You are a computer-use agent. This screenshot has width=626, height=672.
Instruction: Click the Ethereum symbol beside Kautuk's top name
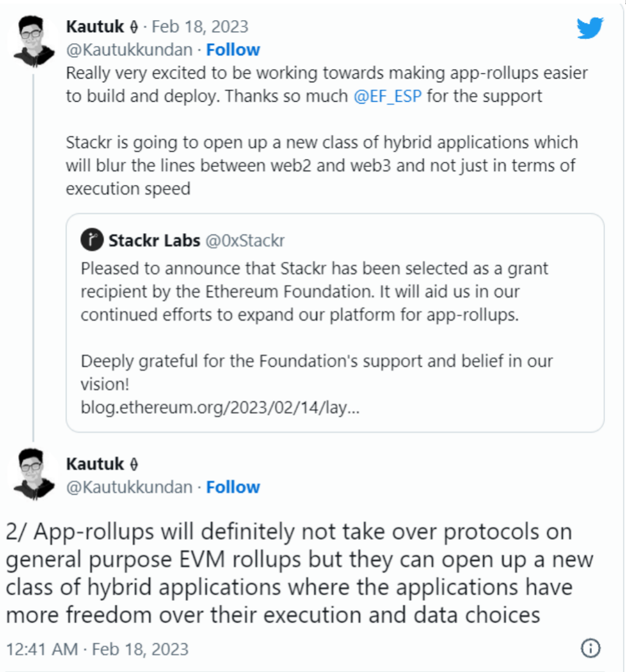tap(135, 27)
